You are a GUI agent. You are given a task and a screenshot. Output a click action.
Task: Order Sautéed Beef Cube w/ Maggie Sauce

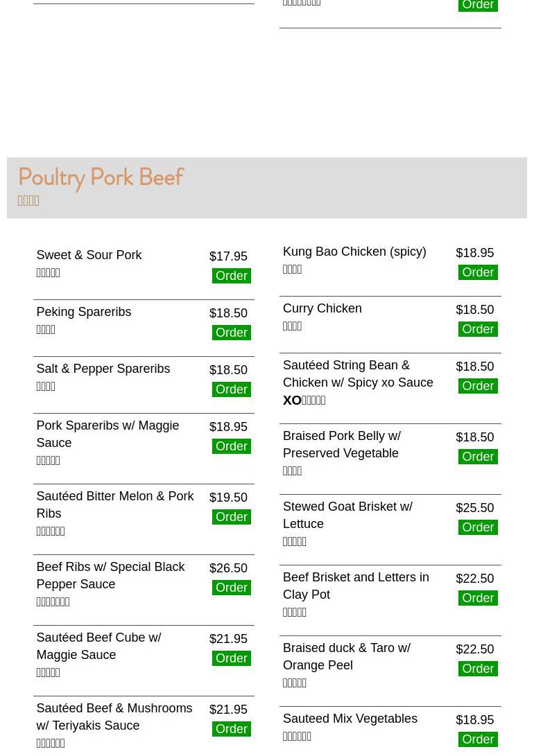231,658
